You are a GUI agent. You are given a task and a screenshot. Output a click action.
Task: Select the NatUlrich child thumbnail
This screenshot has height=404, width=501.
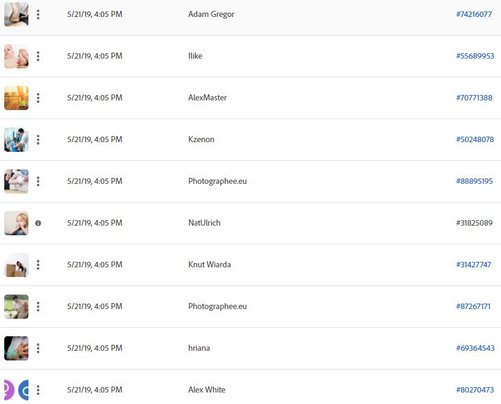click(16, 223)
